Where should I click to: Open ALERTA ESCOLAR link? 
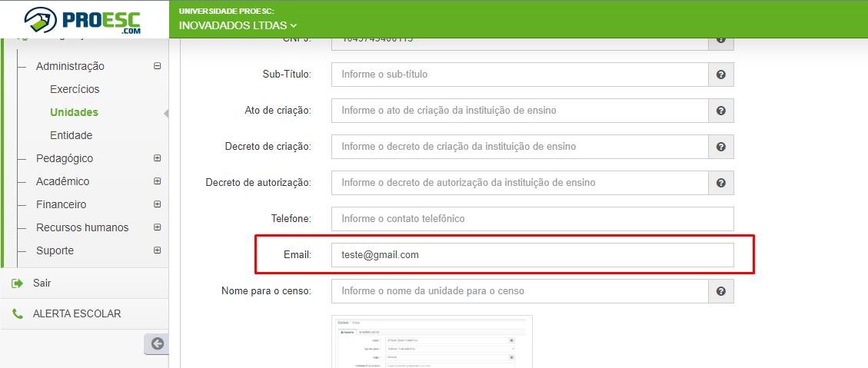pos(77,313)
